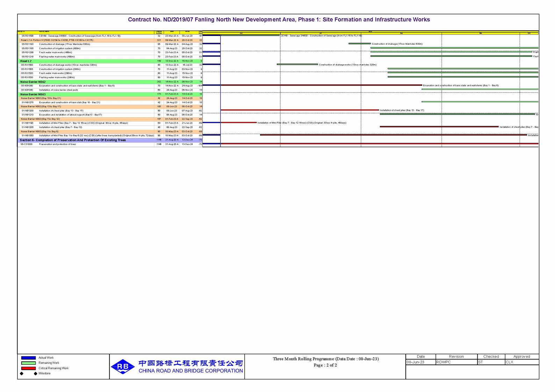Select the Noise Barrier NB63 (Bay 7 to Bay 12) subgroup
Screen dimensions: 555x392
click(110, 119)
